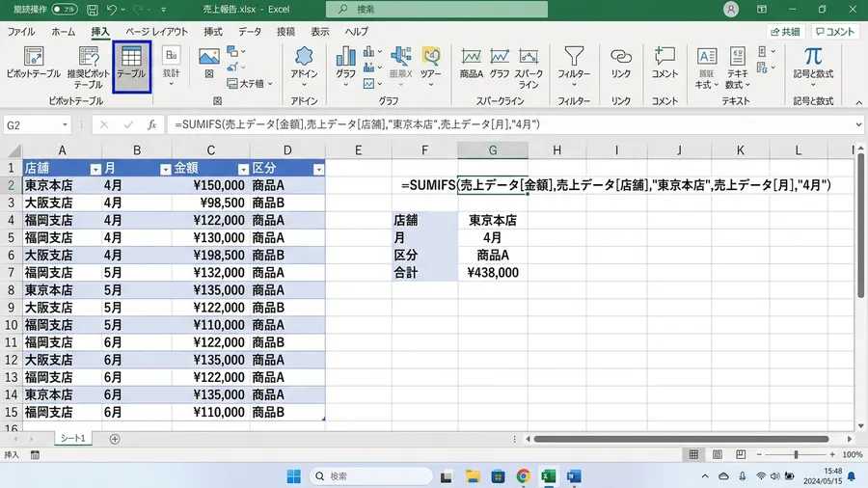
Task: Switch to the ホーム tab
Action: [63, 32]
